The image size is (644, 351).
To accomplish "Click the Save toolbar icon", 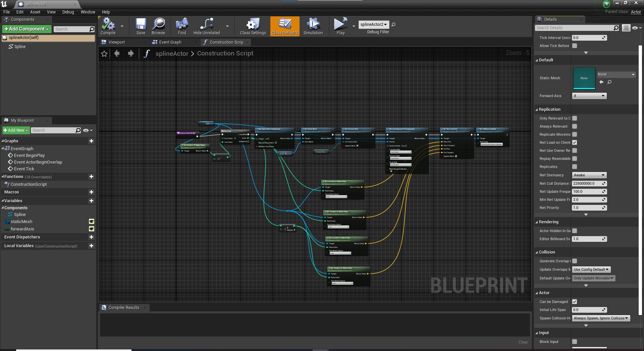I will [141, 26].
